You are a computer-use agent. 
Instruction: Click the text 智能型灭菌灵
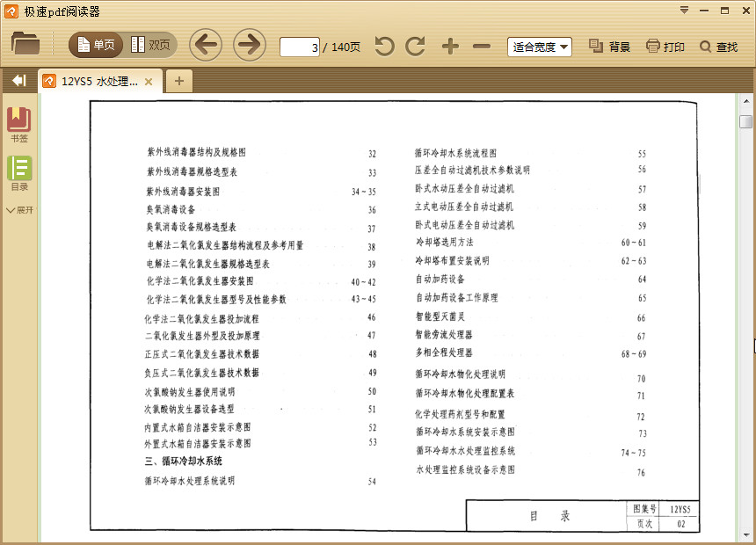[x=440, y=316]
